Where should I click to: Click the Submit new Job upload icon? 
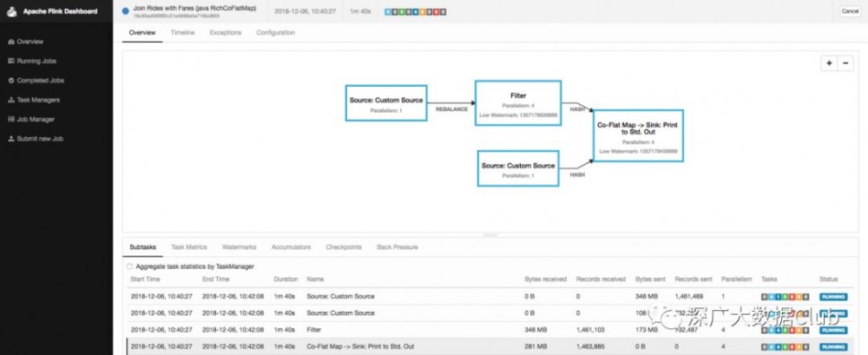tap(11, 139)
